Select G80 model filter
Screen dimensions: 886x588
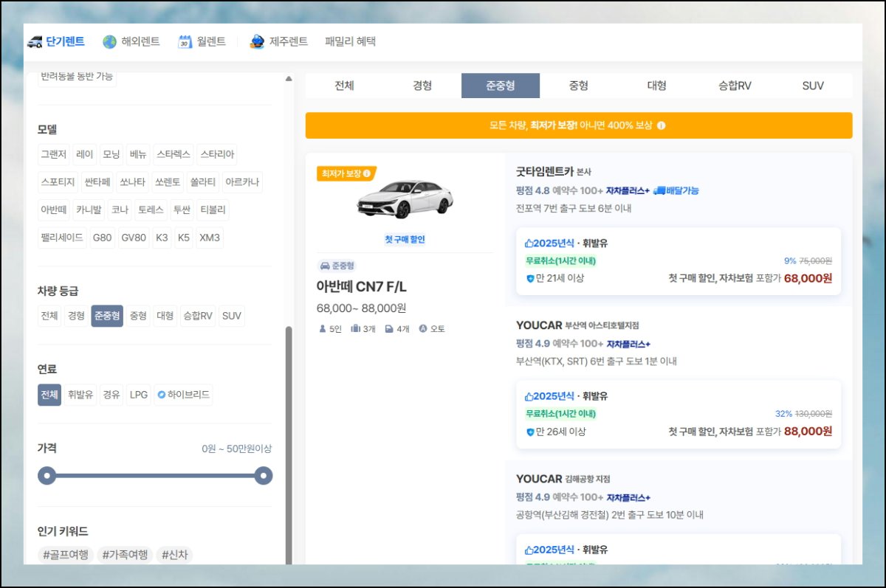(x=102, y=238)
